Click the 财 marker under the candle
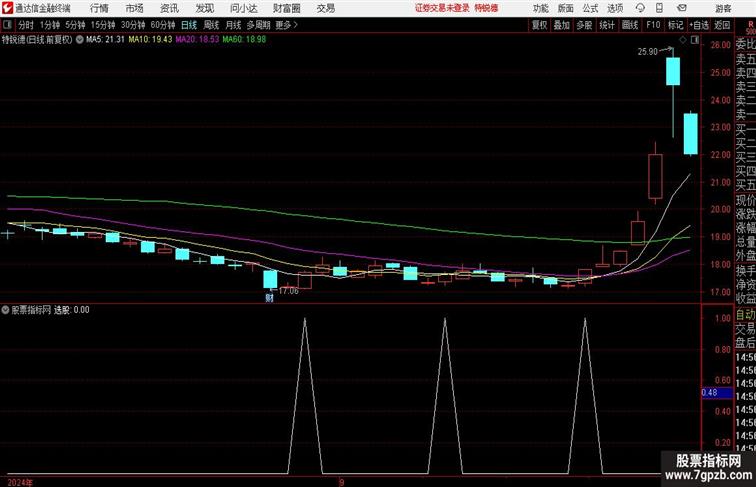The height and width of the screenshot is (487, 756). click(x=270, y=298)
